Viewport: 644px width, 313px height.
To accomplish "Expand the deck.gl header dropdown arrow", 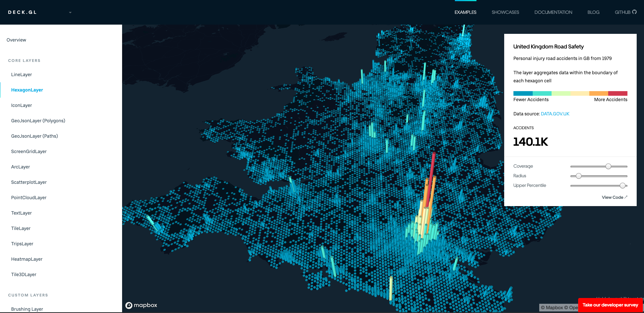I will 70,12.
